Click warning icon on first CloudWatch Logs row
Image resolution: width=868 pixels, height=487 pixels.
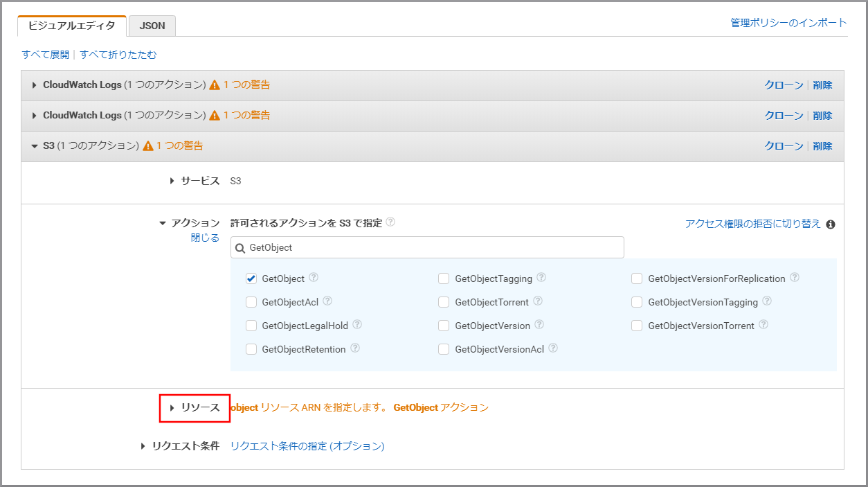[215, 85]
